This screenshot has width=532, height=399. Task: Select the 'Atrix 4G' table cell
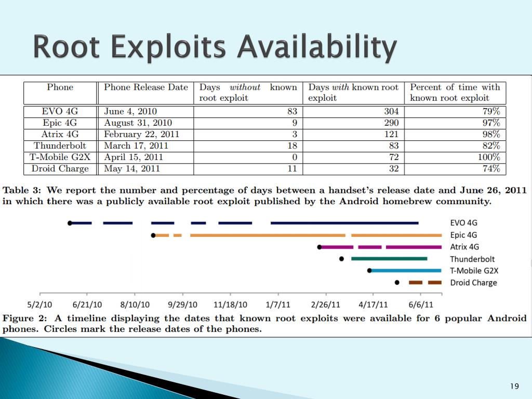pos(60,135)
